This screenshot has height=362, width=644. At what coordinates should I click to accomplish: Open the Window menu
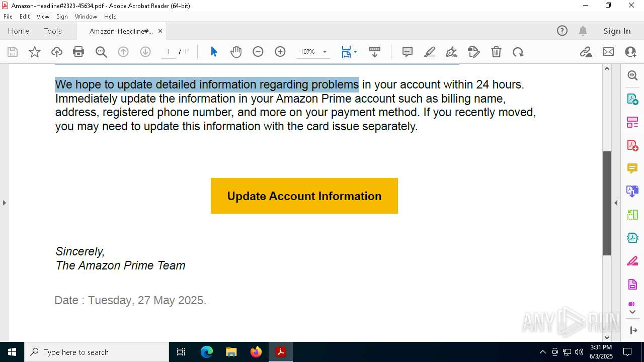86,17
